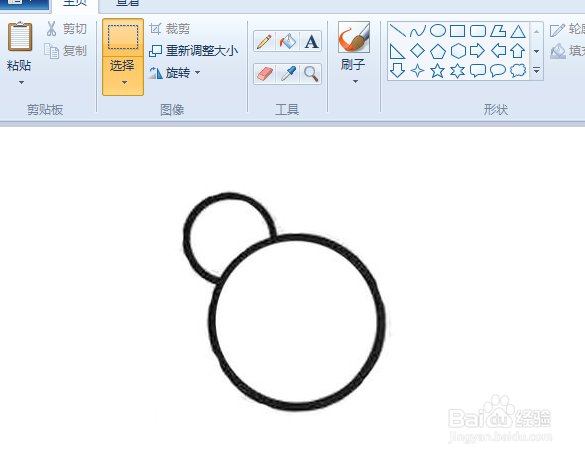Click the Crop (裁剪) button
The image size is (585, 457).
170,29
